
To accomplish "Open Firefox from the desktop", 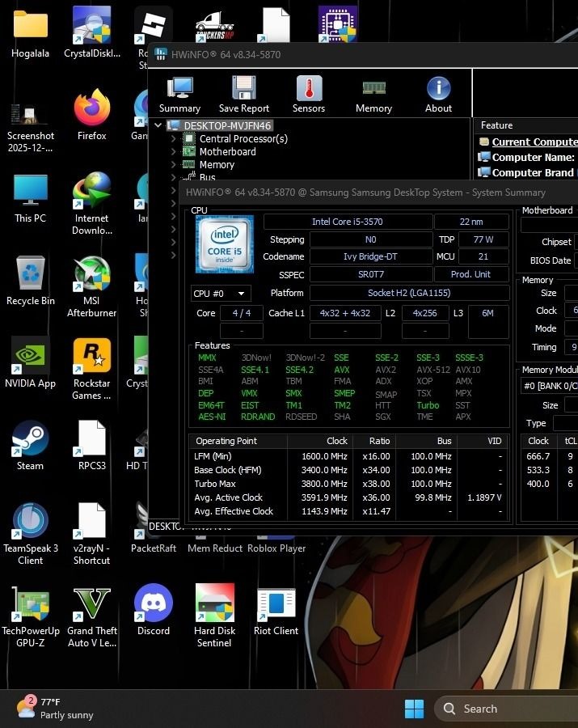I will pyautogui.click(x=92, y=114).
